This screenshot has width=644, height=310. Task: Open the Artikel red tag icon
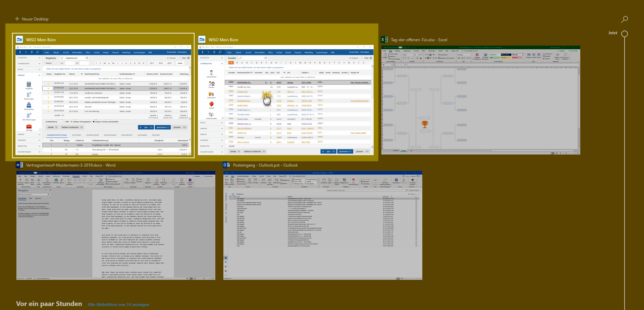click(x=211, y=104)
